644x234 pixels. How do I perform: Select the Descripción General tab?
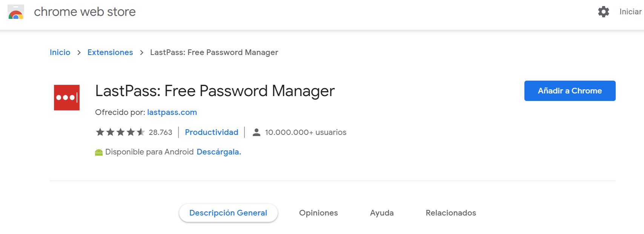228,213
